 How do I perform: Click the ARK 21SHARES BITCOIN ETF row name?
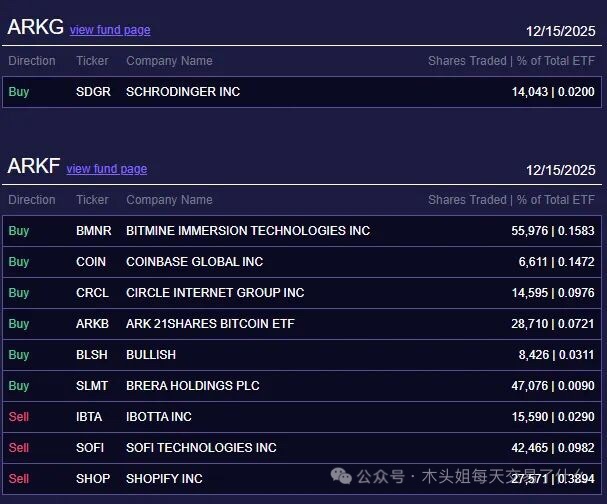210,324
